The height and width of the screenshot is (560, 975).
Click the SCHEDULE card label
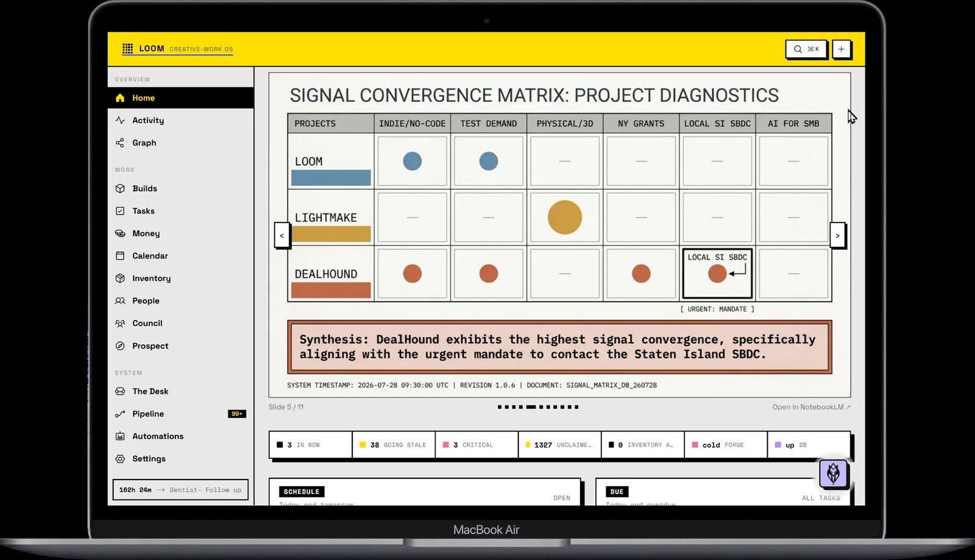click(302, 492)
